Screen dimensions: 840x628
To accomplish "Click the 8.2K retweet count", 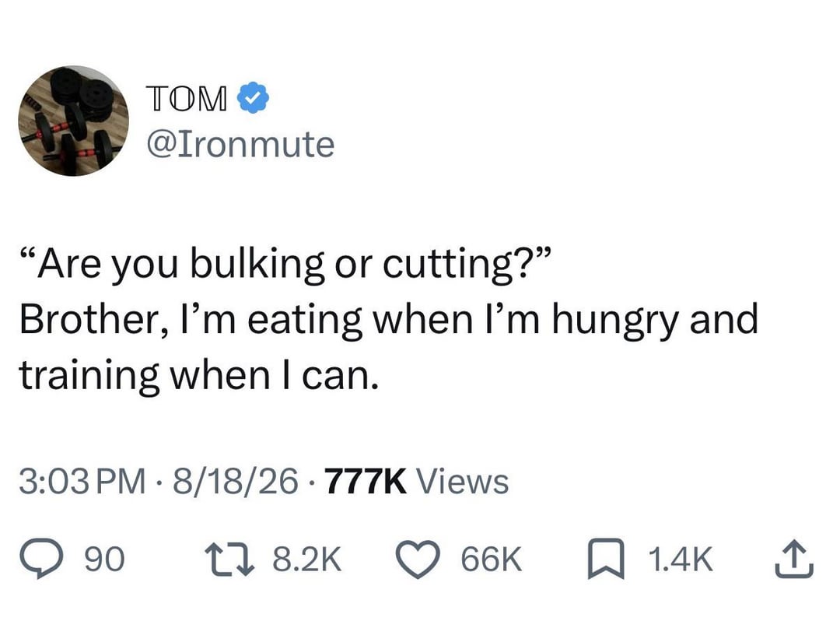I will tap(307, 560).
